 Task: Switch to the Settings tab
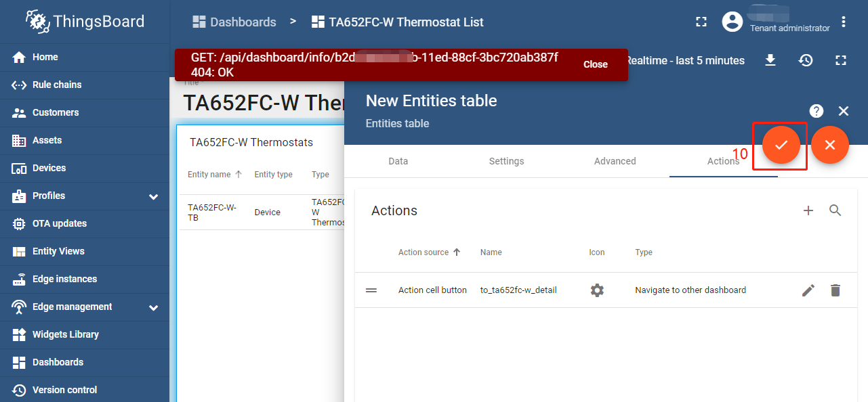tap(507, 161)
